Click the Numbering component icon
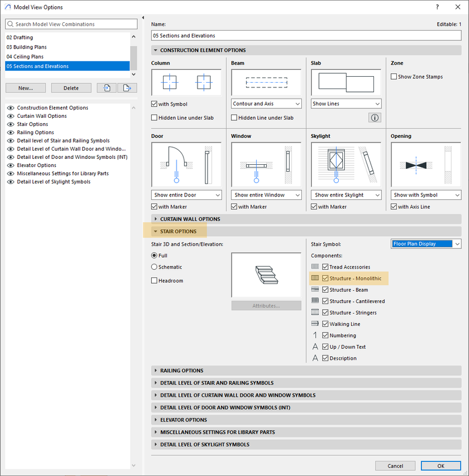Viewport: 469px width, 476px height. [315, 335]
